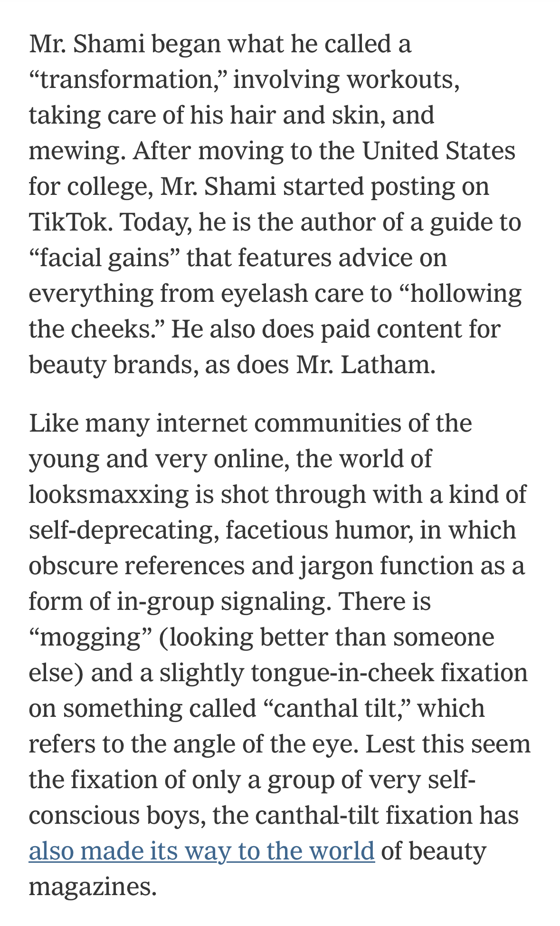Open the 'also made its way to the world' link
This screenshot has height=926, width=560.
pyautogui.click(x=201, y=851)
